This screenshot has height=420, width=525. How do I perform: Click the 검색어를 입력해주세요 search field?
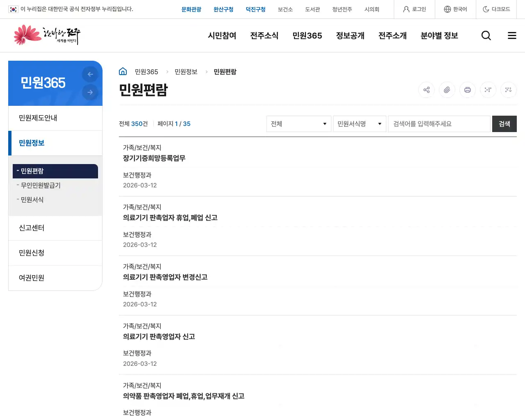pyautogui.click(x=439, y=124)
